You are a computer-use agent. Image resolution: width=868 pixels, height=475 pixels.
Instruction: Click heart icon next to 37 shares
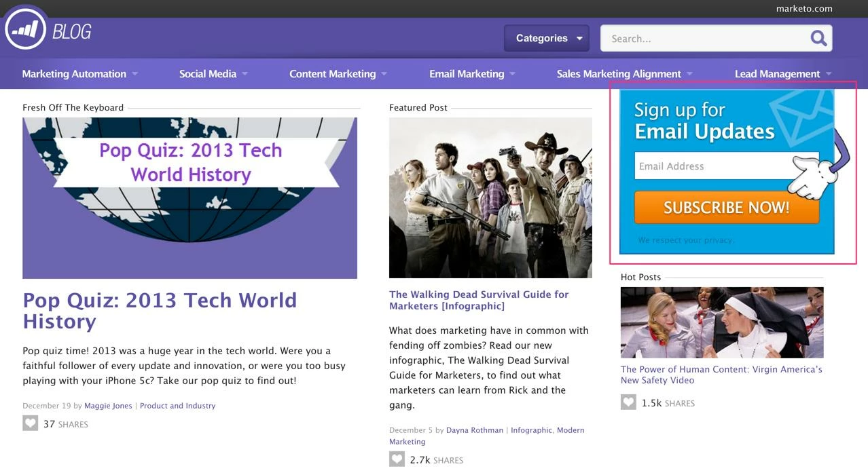pos(30,423)
